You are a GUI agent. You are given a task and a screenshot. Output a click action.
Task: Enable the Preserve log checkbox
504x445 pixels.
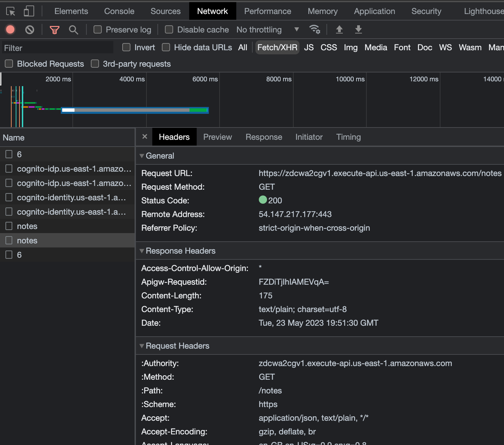tap(97, 30)
